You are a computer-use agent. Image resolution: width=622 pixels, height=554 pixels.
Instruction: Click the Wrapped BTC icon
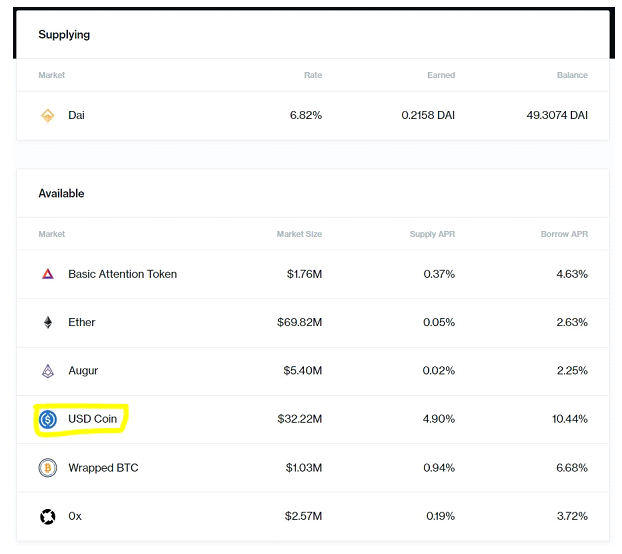(x=47, y=468)
